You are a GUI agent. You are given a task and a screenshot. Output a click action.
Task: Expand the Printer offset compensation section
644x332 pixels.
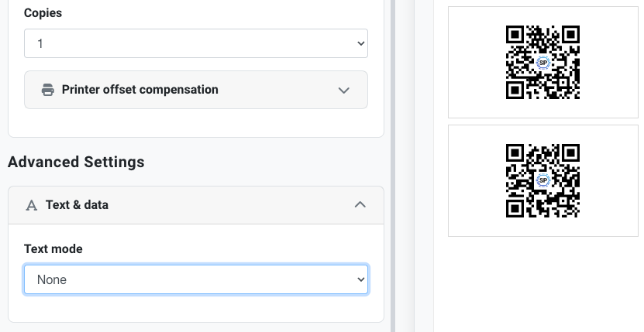point(196,90)
